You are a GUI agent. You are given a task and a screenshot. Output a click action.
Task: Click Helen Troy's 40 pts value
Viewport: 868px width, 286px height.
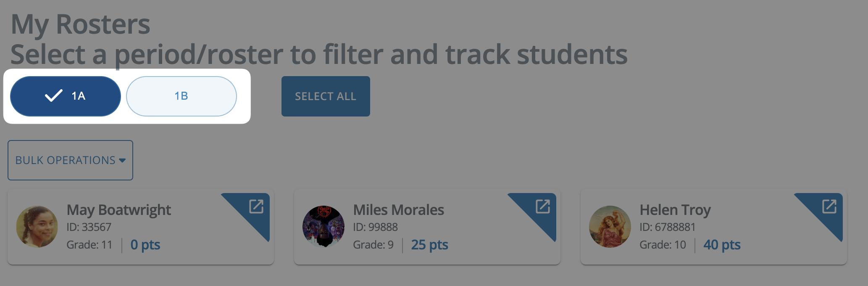722,245
